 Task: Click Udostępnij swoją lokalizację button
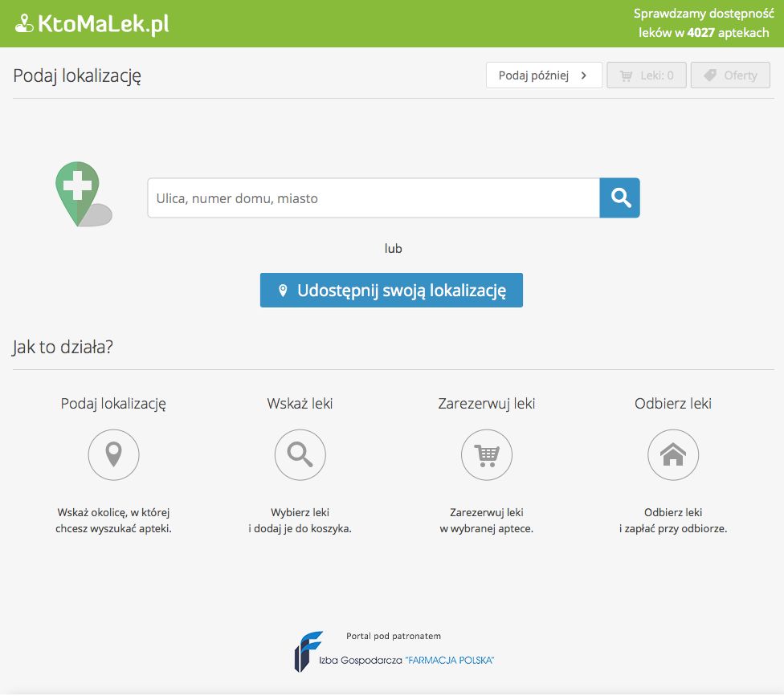pos(391,291)
